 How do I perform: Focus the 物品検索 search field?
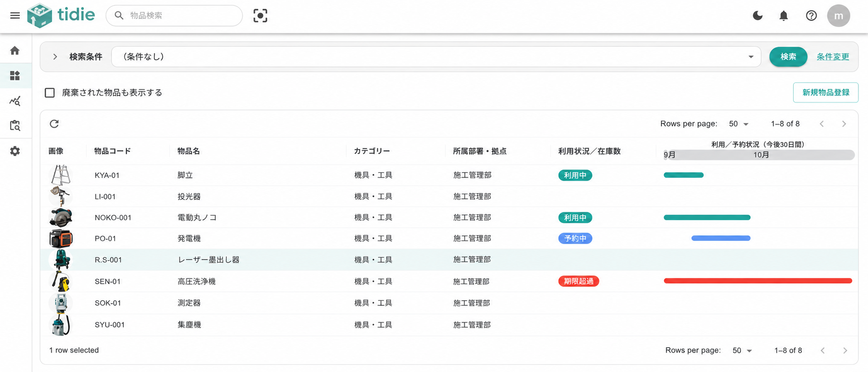174,15
